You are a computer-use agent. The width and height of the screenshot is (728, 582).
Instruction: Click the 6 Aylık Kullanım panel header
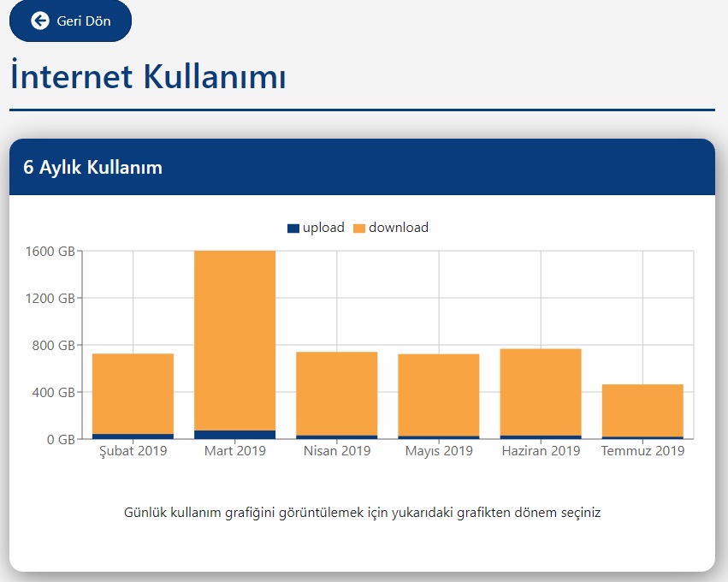362,167
